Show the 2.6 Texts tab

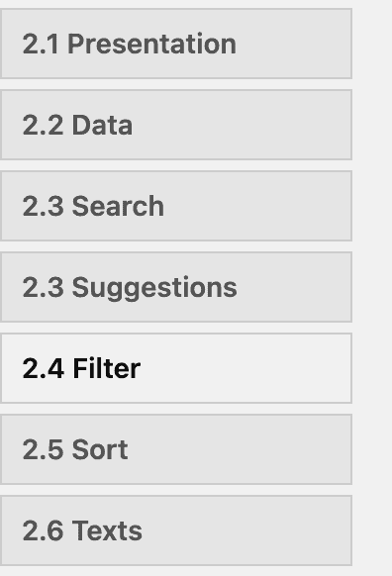tap(176, 530)
